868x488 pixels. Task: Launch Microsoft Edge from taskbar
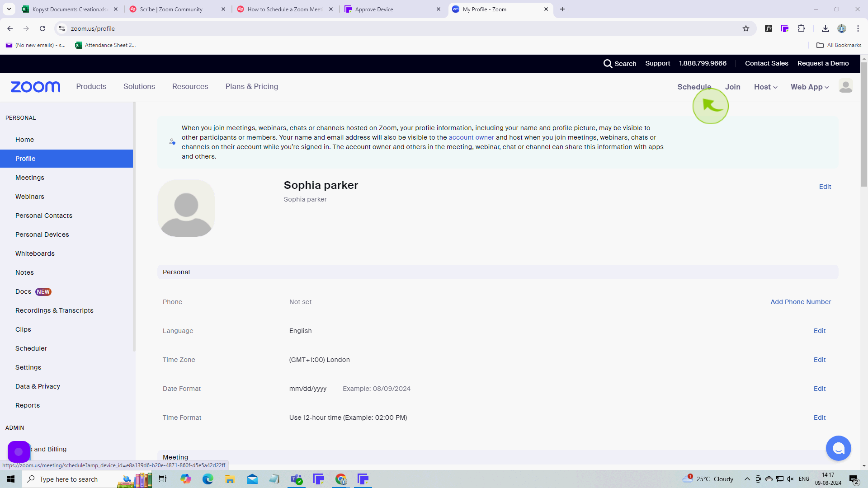[x=208, y=479]
